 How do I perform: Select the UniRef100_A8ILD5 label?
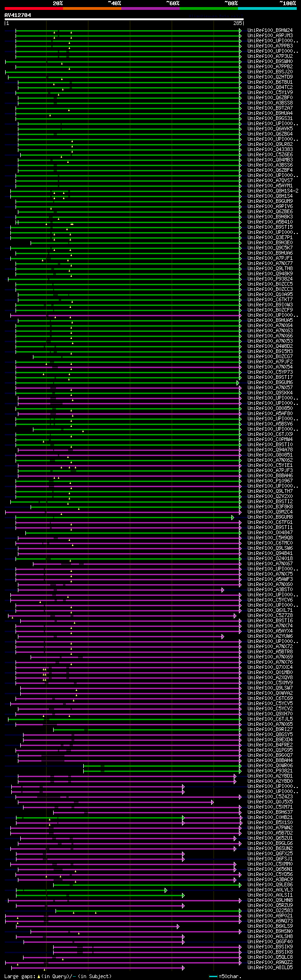coord(270,967)
